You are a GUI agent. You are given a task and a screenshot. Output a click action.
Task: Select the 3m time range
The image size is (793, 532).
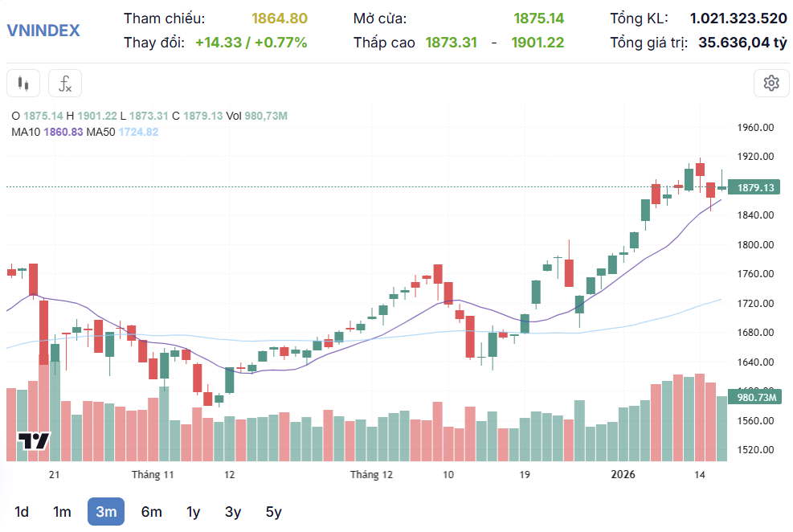tap(106, 512)
